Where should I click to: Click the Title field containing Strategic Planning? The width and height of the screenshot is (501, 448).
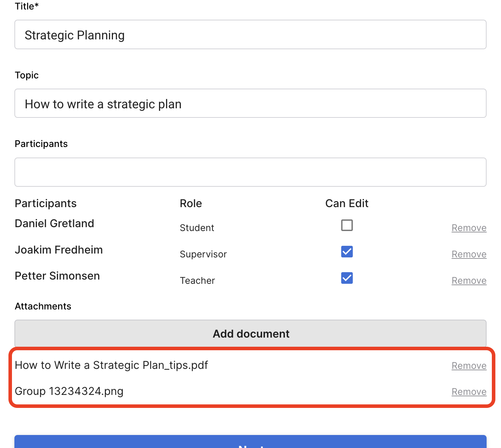(250, 35)
